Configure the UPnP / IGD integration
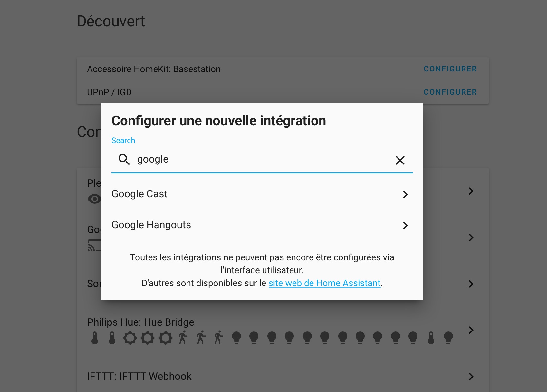547x392 pixels. tap(450, 92)
